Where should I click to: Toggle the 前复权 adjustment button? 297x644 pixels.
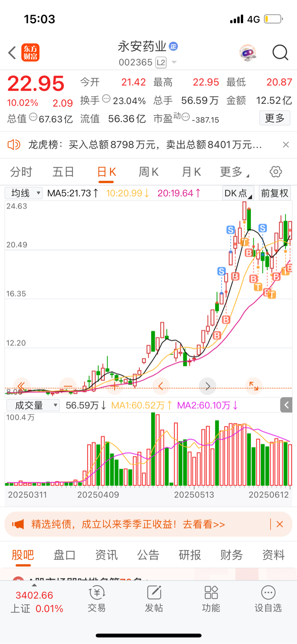point(275,193)
